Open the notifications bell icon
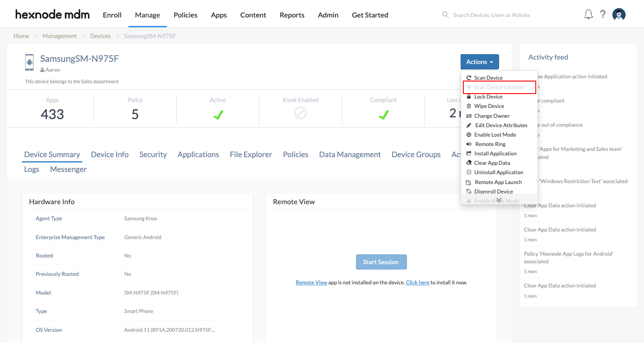644x343 pixels. pos(589,14)
